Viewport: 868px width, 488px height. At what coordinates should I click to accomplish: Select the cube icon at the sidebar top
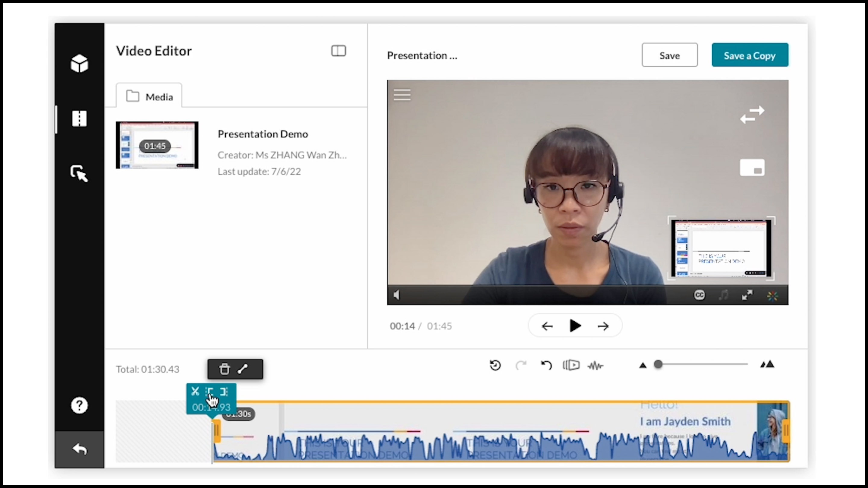point(79,63)
